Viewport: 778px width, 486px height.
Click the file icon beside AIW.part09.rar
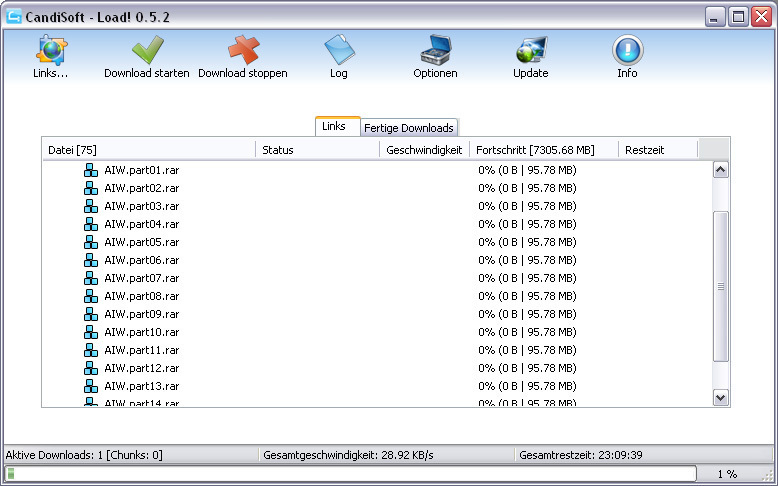pyautogui.click(x=91, y=314)
